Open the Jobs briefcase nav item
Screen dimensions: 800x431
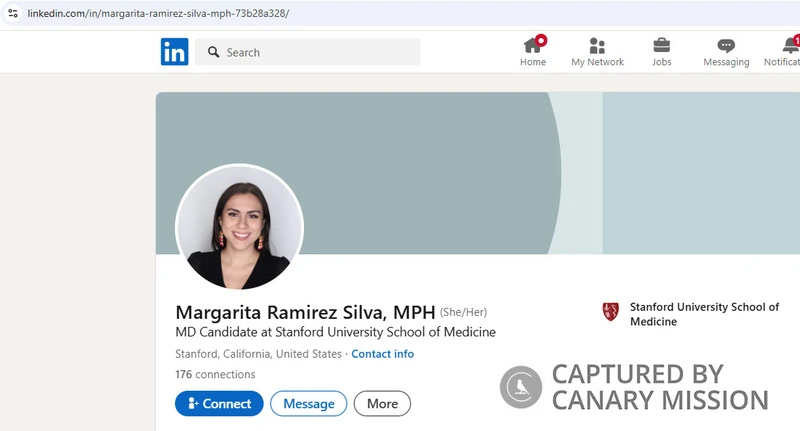tap(662, 52)
